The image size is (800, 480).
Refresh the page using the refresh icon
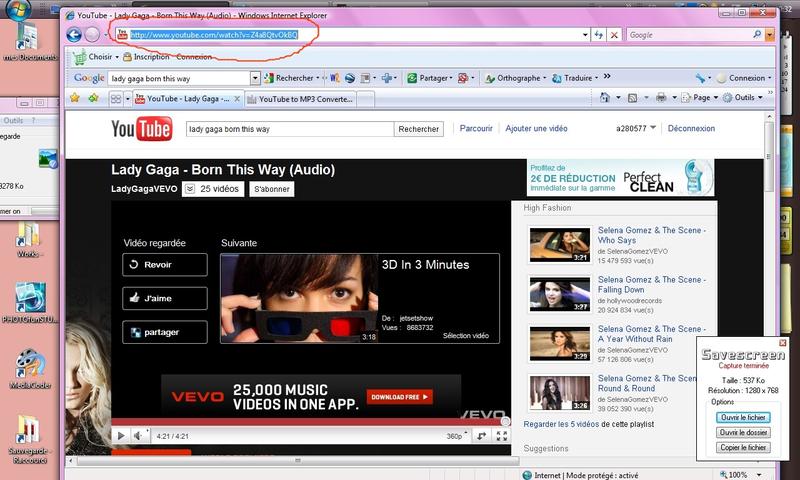[597, 35]
